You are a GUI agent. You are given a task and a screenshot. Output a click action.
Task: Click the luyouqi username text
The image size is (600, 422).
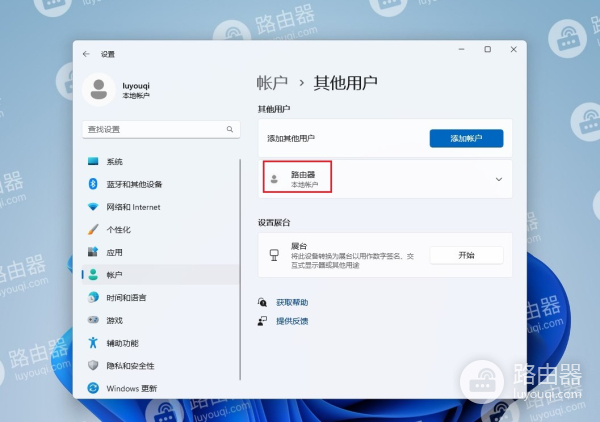tap(136, 86)
